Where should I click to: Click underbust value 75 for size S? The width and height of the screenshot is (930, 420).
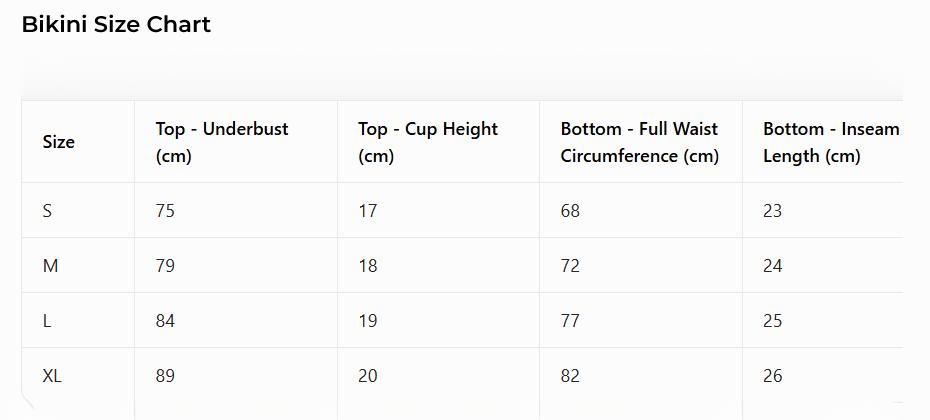pos(165,211)
